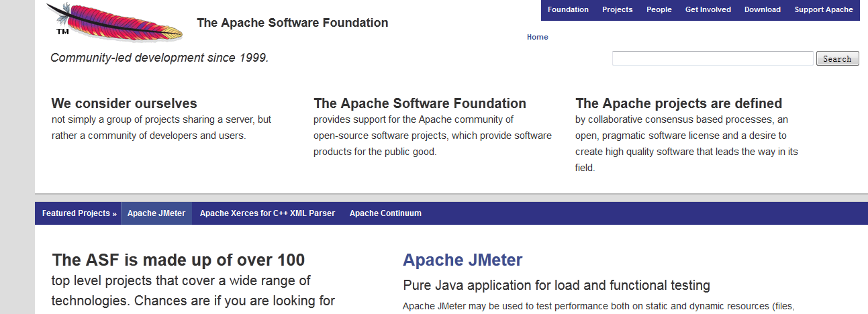
Task: Focus the site search text field
Action: tap(713, 58)
